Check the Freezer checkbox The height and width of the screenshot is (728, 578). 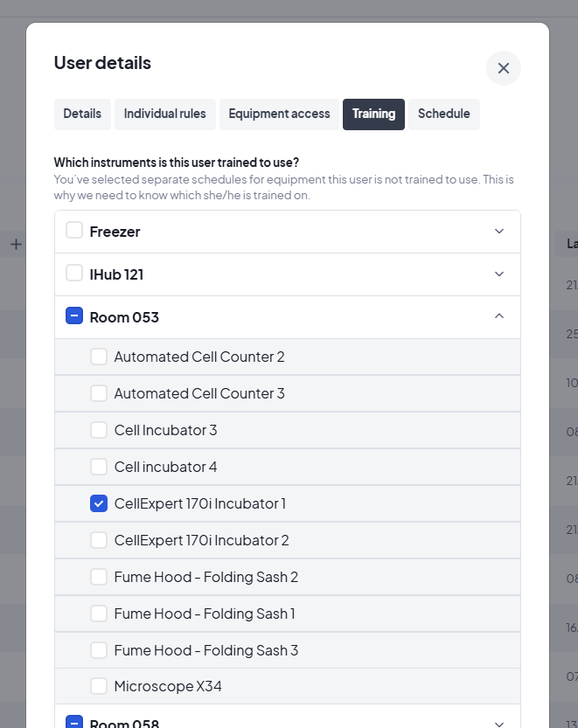74,231
